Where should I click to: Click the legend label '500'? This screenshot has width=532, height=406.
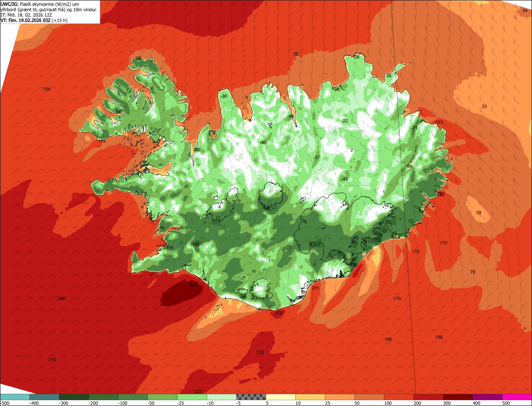(506, 403)
